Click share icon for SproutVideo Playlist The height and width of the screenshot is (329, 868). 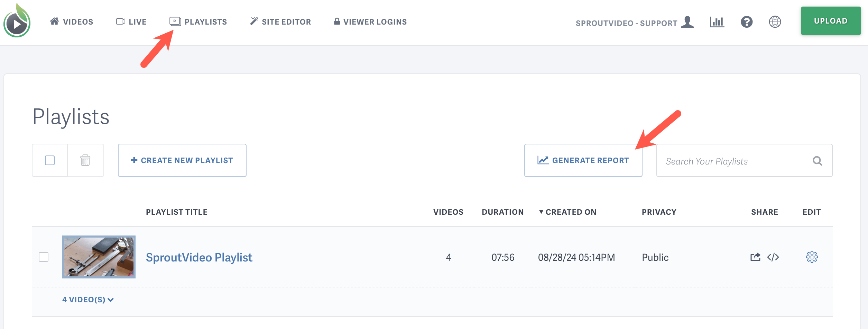(755, 257)
